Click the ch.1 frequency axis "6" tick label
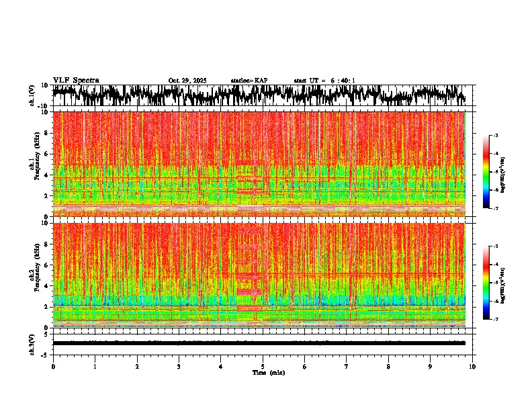 47,154
